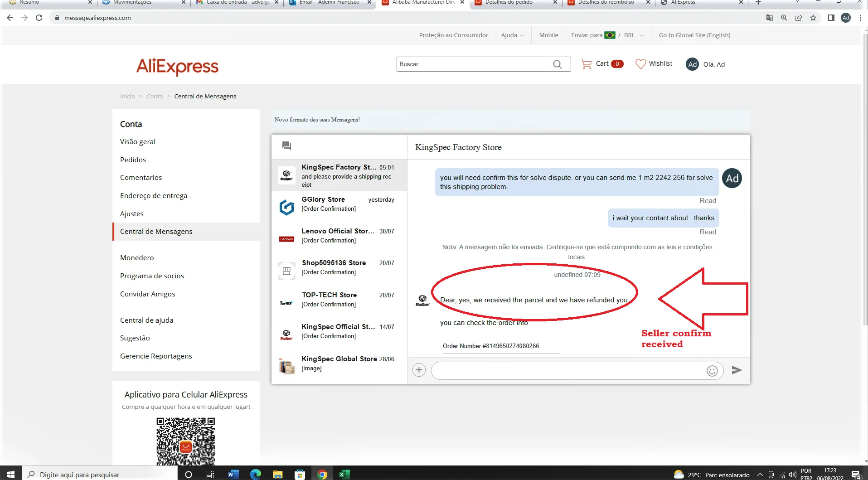Click the Mobile link in top bar
Screen dimensions: 868x480
tap(548, 35)
